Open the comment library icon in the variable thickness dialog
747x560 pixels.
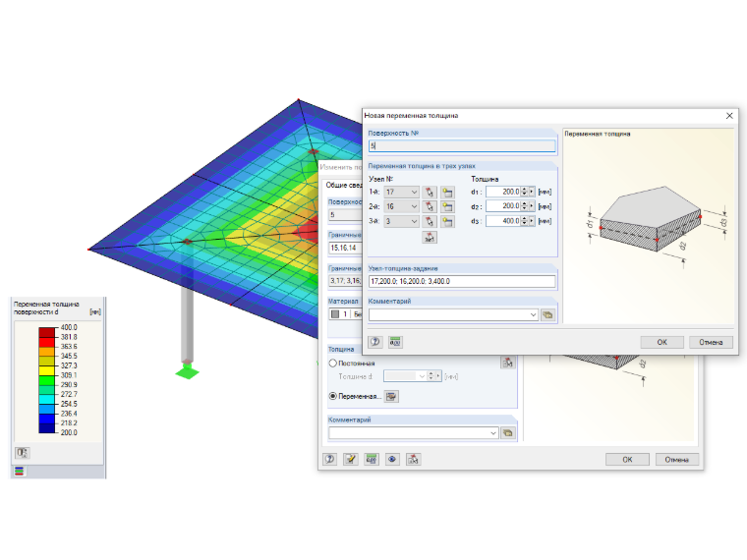coord(547,314)
